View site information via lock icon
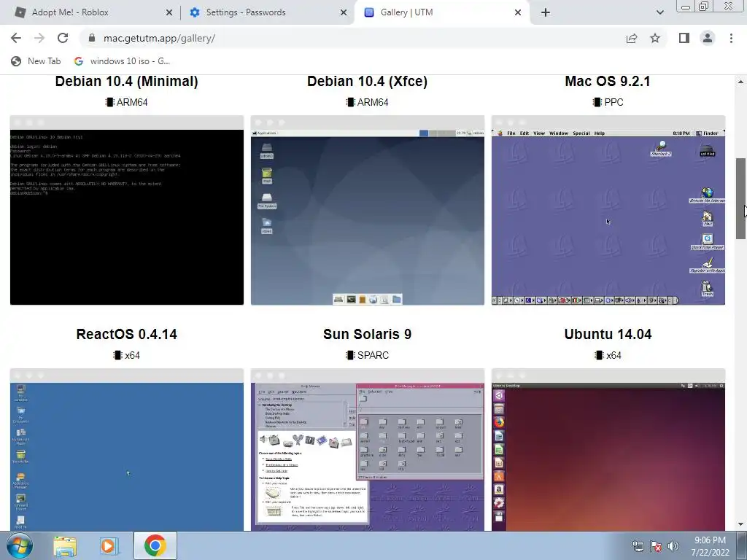 click(x=92, y=38)
